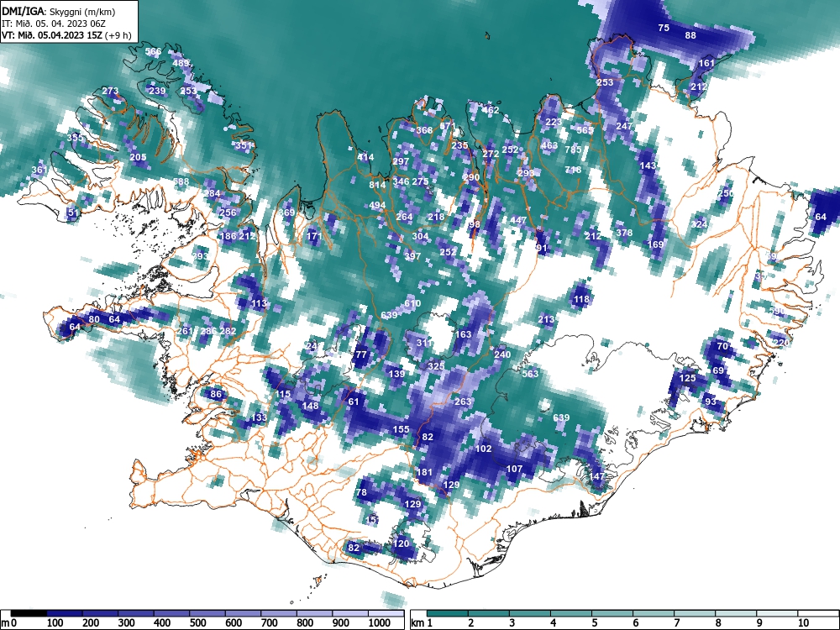Select the 'IT: Mið. 05. 04. 2023 06Z' line
The width and height of the screenshot is (840, 630).
click(x=54, y=23)
